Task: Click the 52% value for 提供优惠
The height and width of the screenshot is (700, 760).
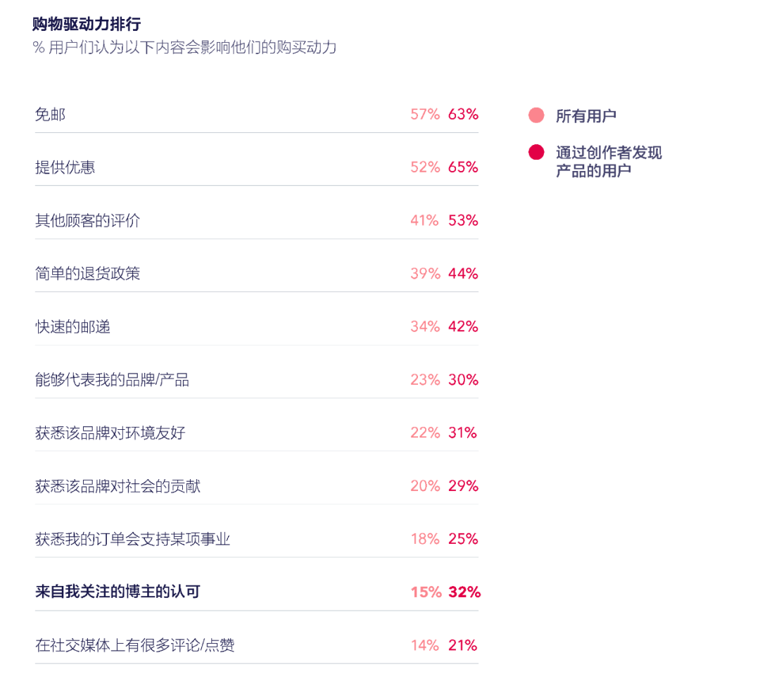Action: tap(425, 167)
